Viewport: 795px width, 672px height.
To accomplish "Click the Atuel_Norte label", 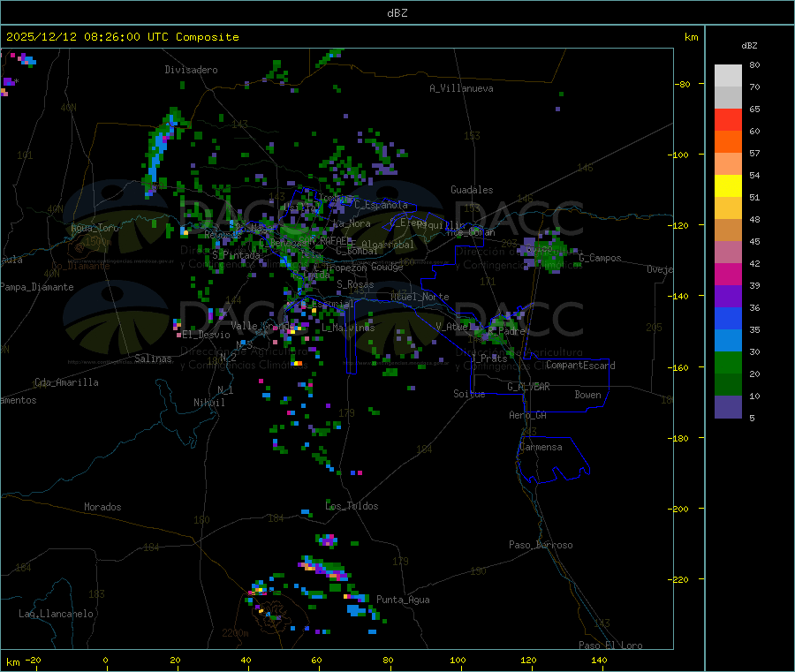I will (x=420, y=297).
